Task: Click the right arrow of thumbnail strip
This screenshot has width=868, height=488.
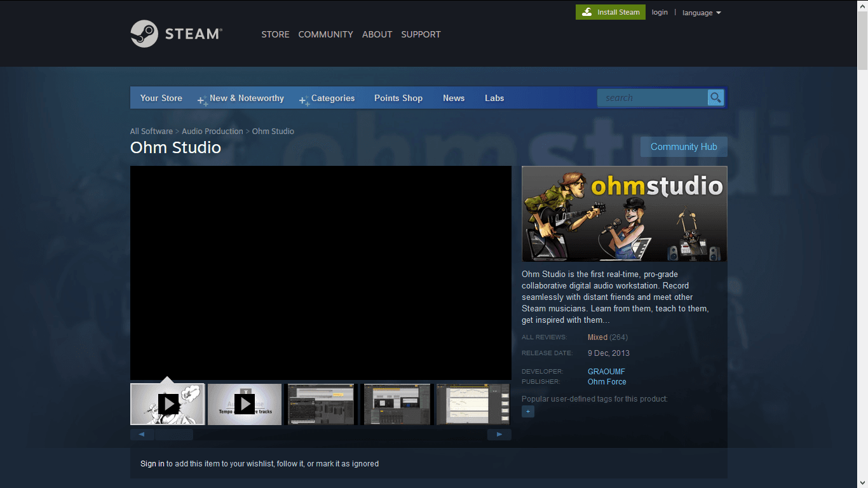Action: point(499,435)
